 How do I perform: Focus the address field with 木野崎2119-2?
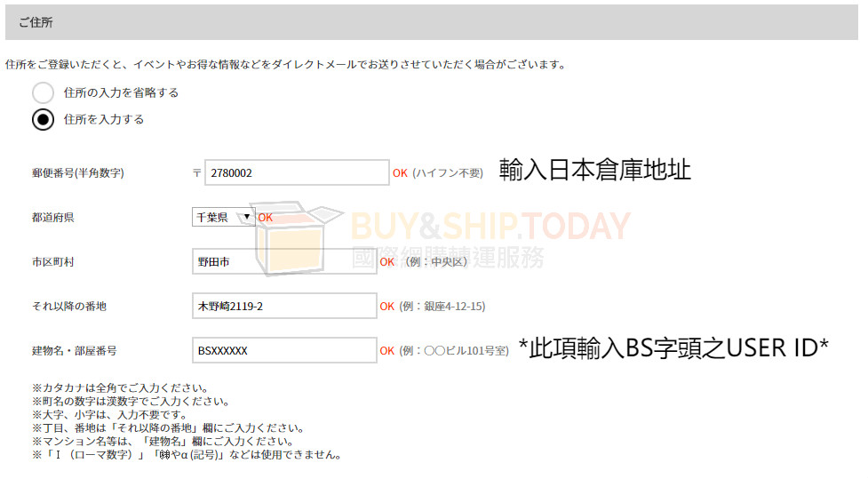(x=284, y=306)
